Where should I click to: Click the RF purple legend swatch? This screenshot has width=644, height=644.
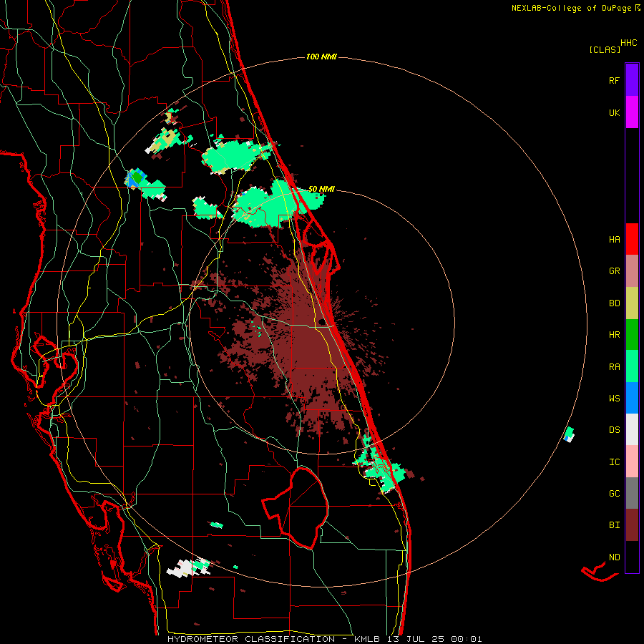coord(632,79)
